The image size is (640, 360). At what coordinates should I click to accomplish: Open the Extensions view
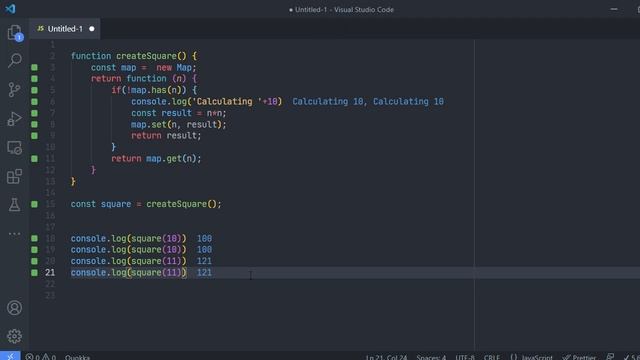pyautogui.click(x=15, y=176)
